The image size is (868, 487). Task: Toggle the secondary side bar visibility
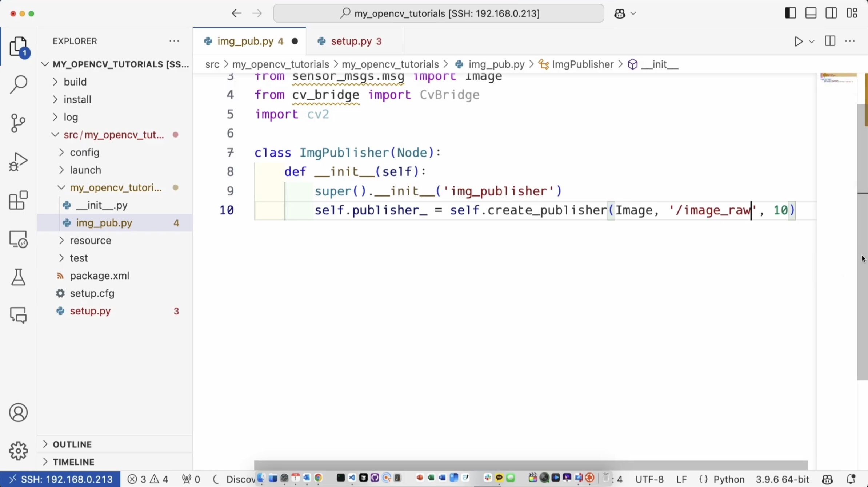pos(831,13)
